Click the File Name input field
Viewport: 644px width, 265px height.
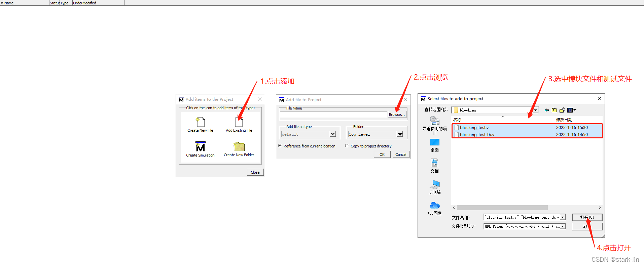[333, 115]
